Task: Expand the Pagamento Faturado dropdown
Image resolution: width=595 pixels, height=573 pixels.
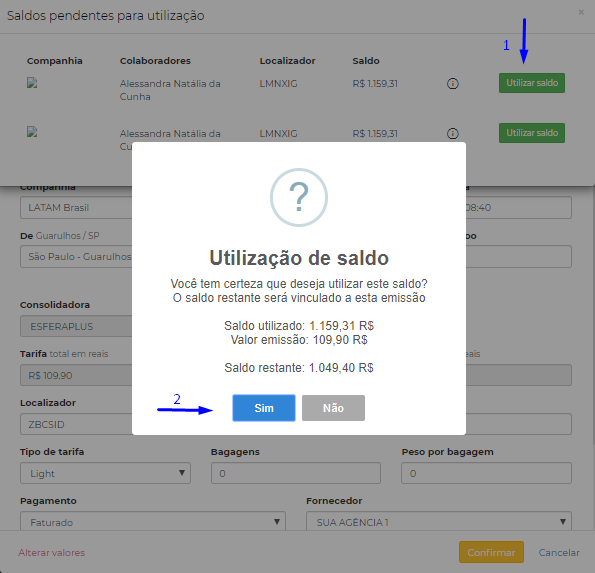Action: [x=153, y=522]
